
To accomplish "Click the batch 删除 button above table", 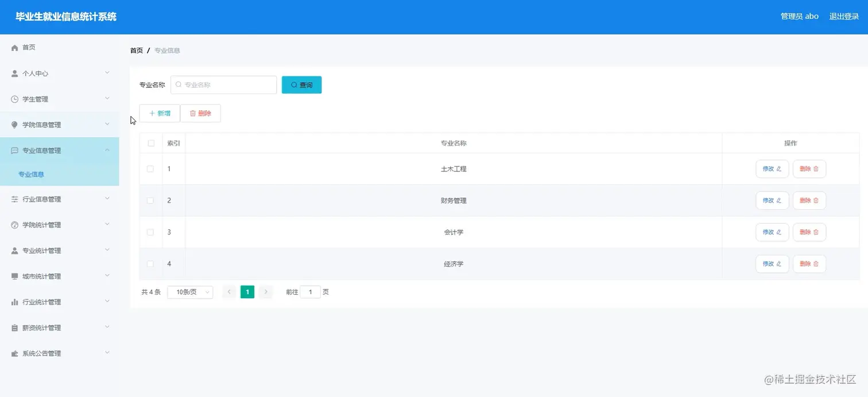I will [200, 113].
